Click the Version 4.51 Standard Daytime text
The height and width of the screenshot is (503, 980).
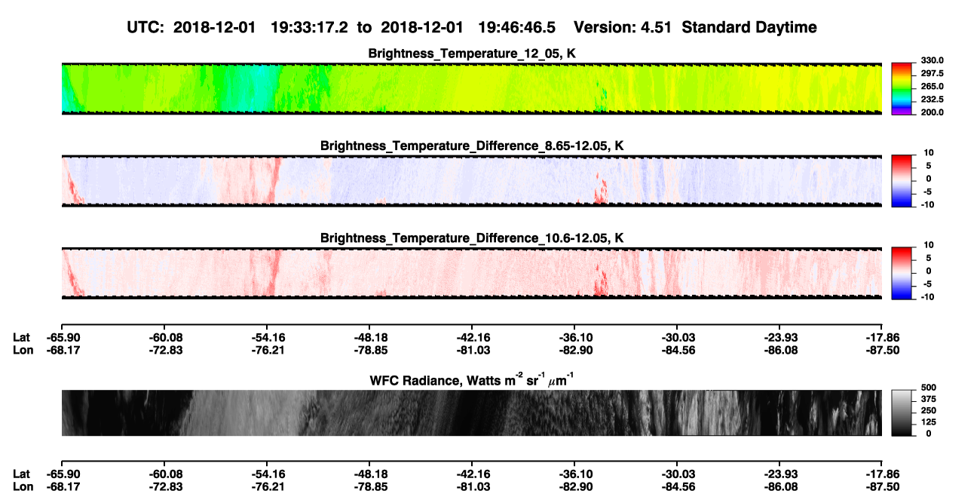695,27
